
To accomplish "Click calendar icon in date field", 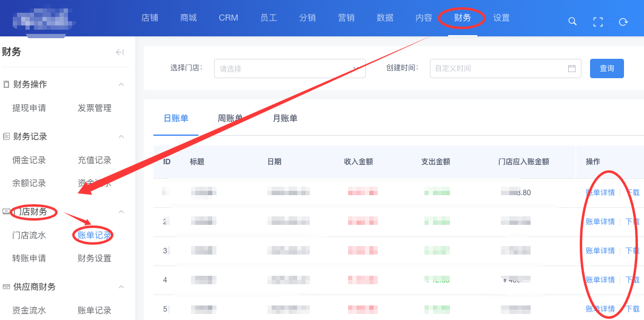I will point(571,68).
